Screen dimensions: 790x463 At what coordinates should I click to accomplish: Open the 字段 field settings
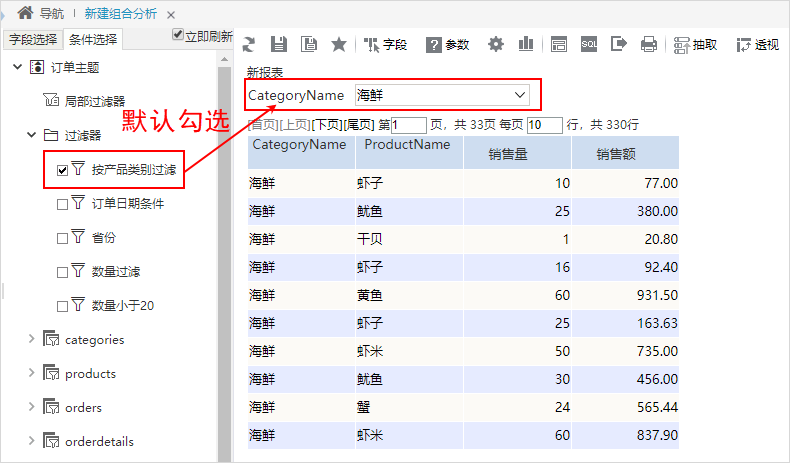(385, 45)
